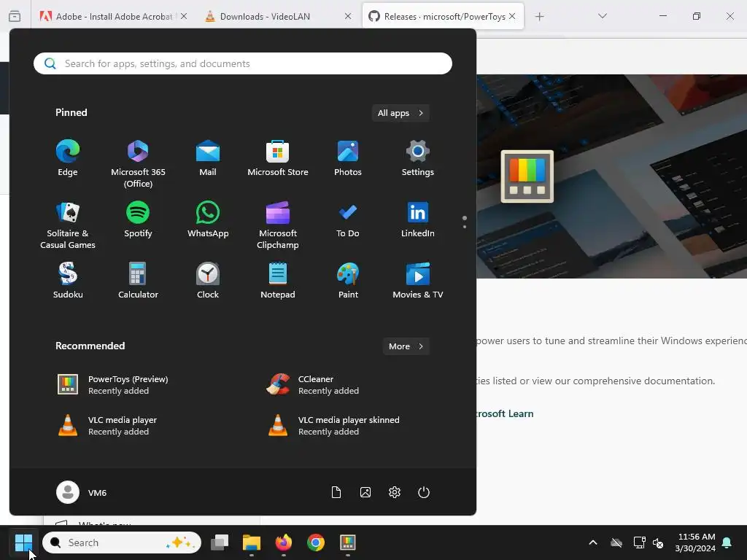
Task: Launch Microsoft Clipchamp
Action: click(x=278, y=225)
